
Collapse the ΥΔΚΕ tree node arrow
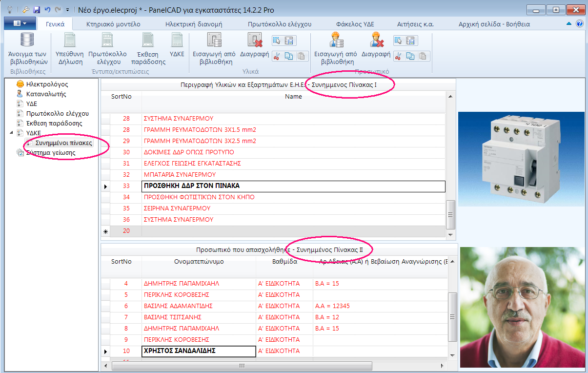11,133
